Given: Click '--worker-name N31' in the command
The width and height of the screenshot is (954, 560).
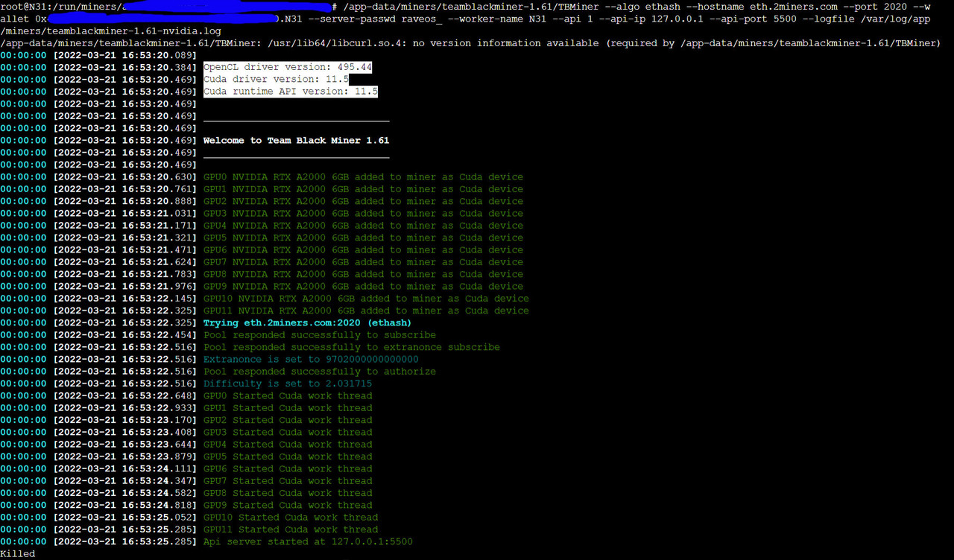Looking at the screenshot, I should click(497, 19).
